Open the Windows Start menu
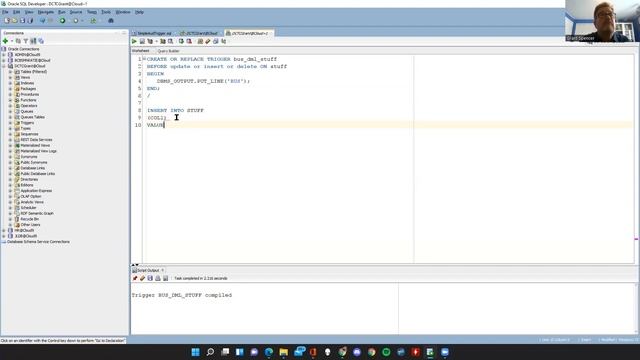640x360 pixels. pos(196,352)
